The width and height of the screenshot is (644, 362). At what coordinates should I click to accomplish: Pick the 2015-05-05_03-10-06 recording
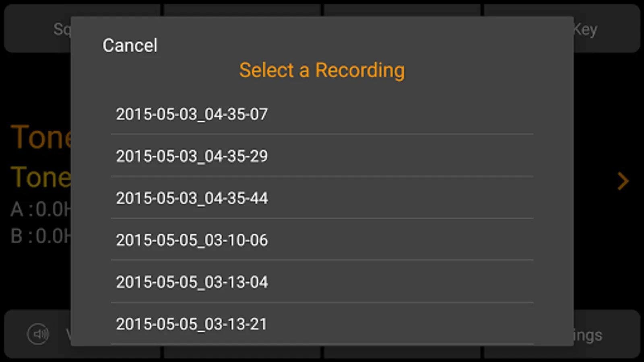pyautogui.click(x=192, y=240)
